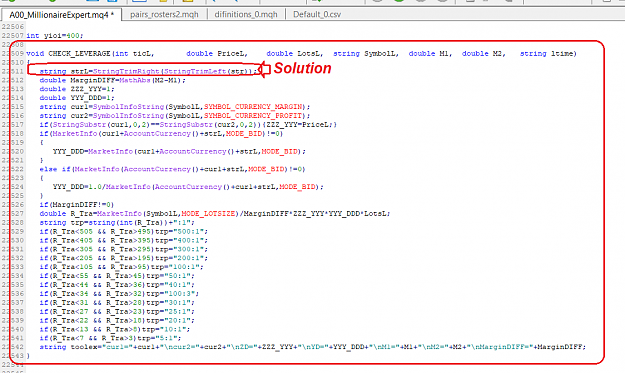Screen dimensions: 625x373
Task: Click the 'YYY_DDD=1.0/MarketInfo' line
Action: click(x=188, y=186)
